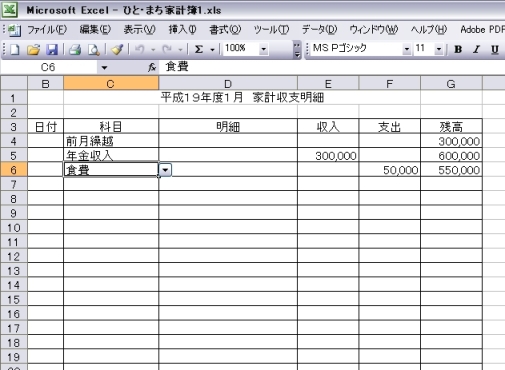The width and height of the screenshot is (505, 370).
Task: Open the font size 11 dropdown
Action: click(439, 49)
